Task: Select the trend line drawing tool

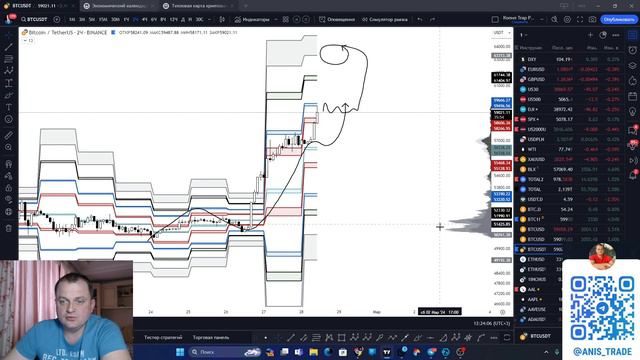Action: click(x=9, y=47)
